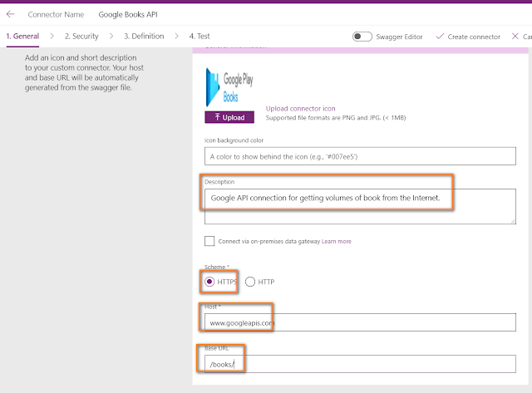Screen dimensions: 532x393
Task: Select the HTTPS scheme radio button
Action: click(209, 282)
